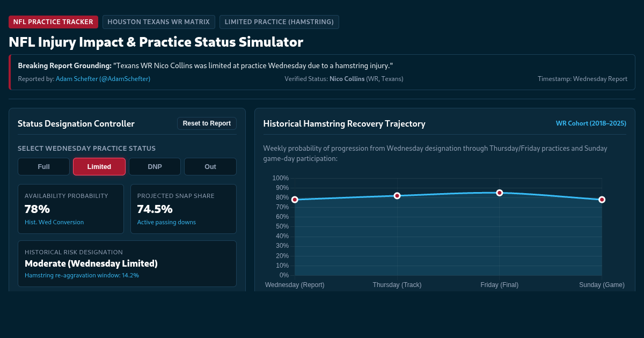Click the Timestamp: Wednesday Report text

click(x=582, y=79)
